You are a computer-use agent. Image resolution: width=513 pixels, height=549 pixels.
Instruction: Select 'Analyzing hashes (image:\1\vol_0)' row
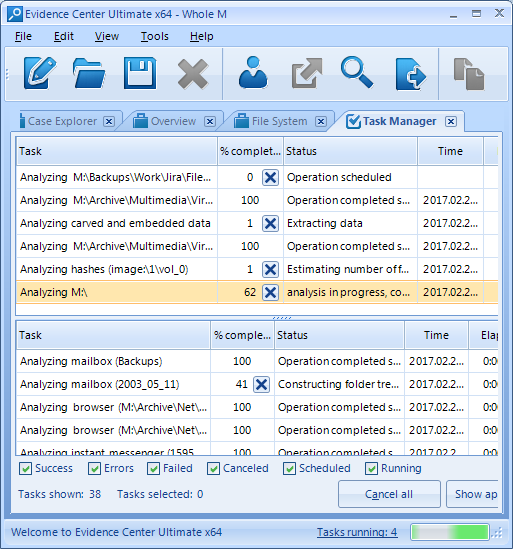(257, 270)
